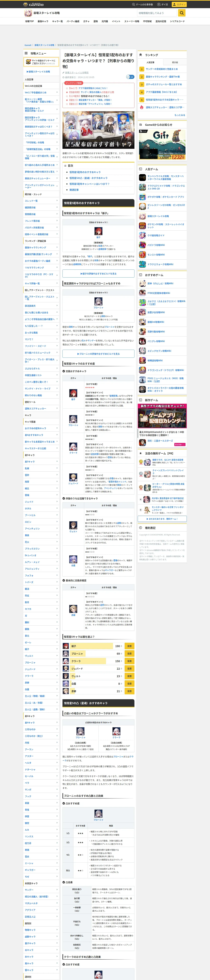This screenshot has height=980, width=210.
Task: Click the yellow search magnifier button
Action: [x=182, y=13]
